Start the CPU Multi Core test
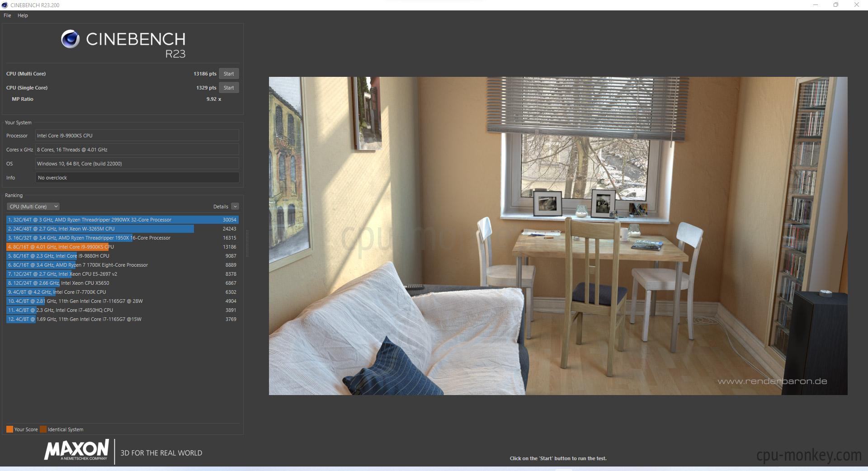This screenshot has width=868, height=471. pyautogui.click(x=229, y=74)
